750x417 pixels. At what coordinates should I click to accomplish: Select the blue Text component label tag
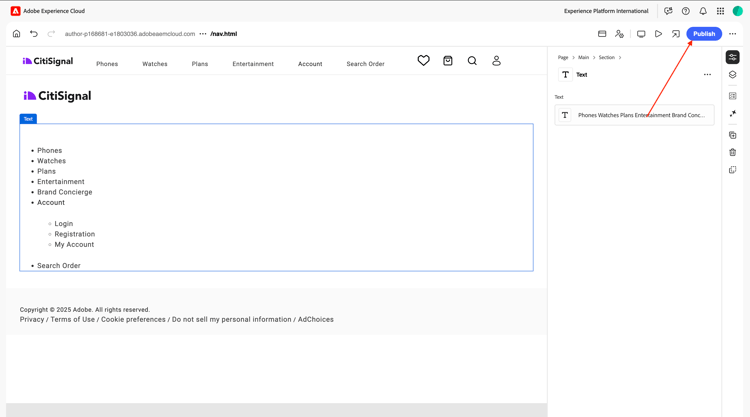coord(28,119)
